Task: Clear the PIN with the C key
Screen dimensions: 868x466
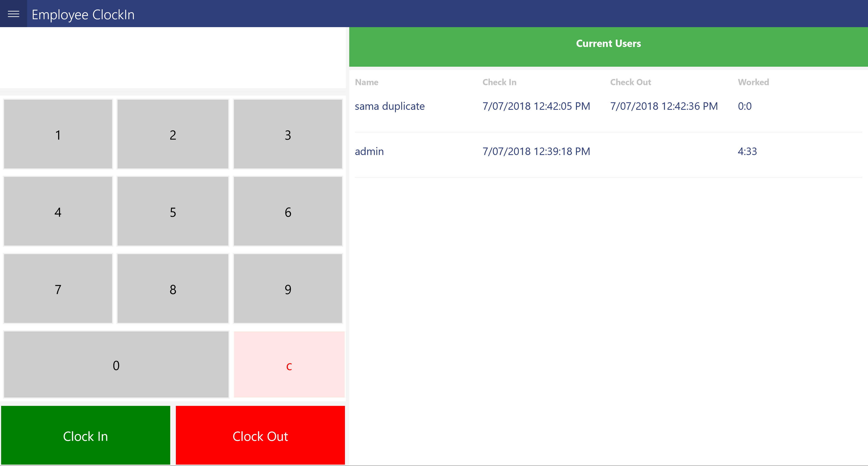Action: click(289, 364)
